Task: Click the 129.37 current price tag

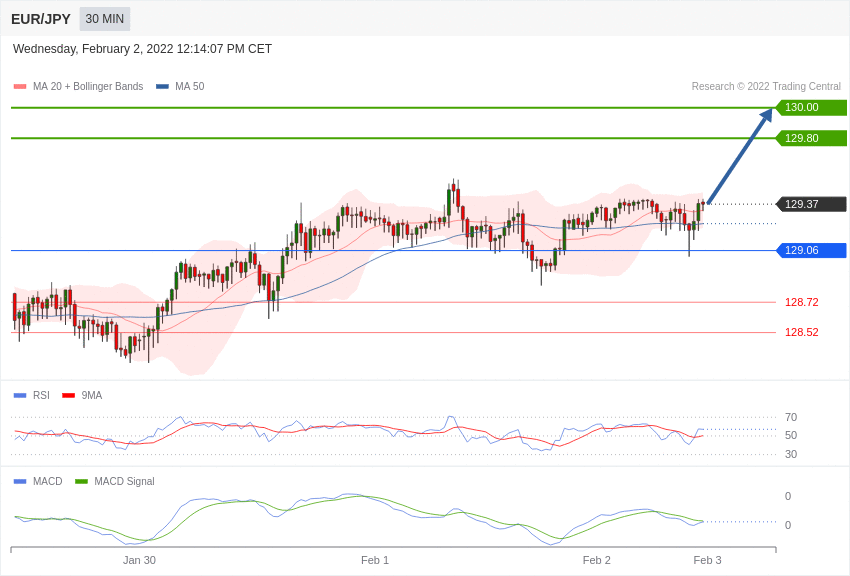Action: [812, 204]
